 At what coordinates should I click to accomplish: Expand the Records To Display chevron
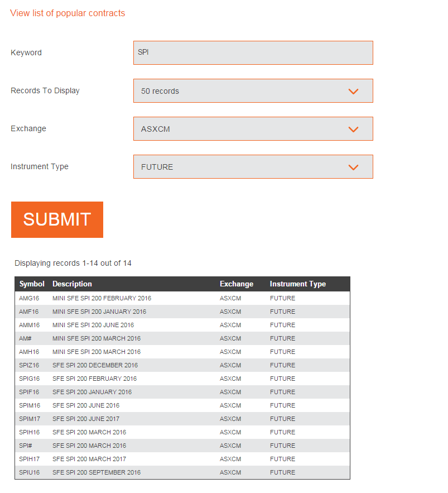pos(353,91)
